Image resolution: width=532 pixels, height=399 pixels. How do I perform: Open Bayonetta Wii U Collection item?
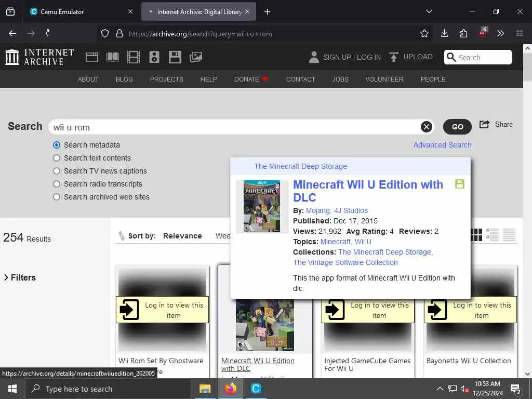tap(469, 361)
